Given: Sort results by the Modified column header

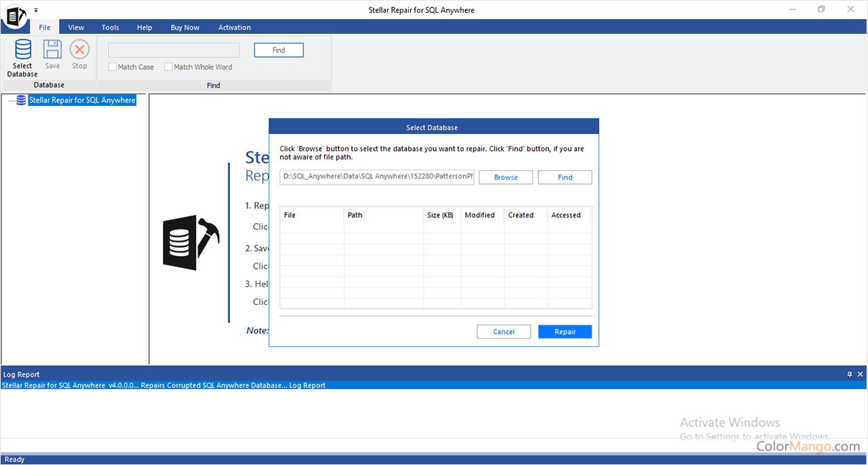Looking at the screenshot, I should [x=480, y=215].
